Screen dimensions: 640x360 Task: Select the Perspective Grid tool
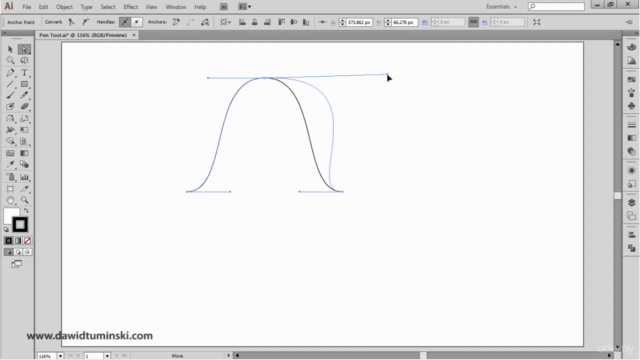click(24, 141)
